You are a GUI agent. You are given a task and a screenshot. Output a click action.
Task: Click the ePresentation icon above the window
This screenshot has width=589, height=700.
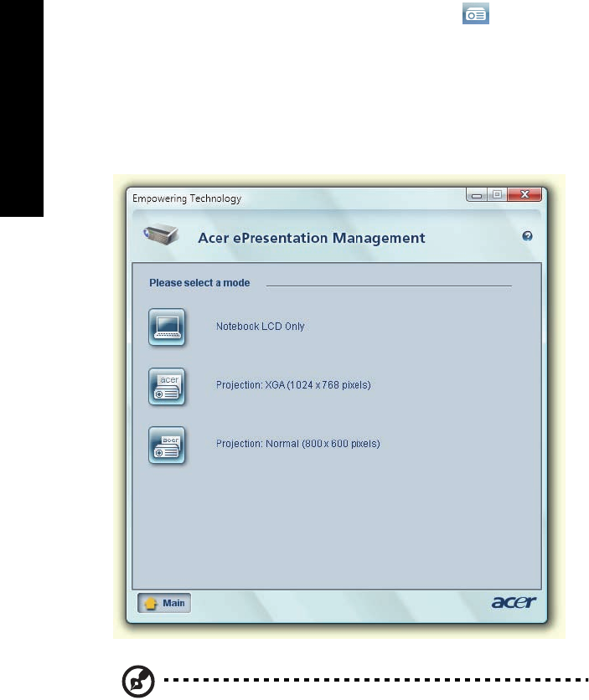click(x=476, y=13)
